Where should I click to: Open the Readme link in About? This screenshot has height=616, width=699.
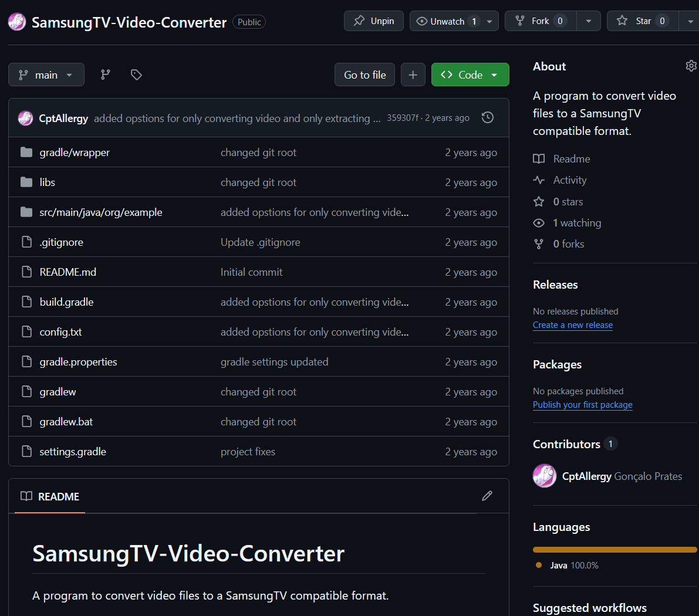[571, 158]
